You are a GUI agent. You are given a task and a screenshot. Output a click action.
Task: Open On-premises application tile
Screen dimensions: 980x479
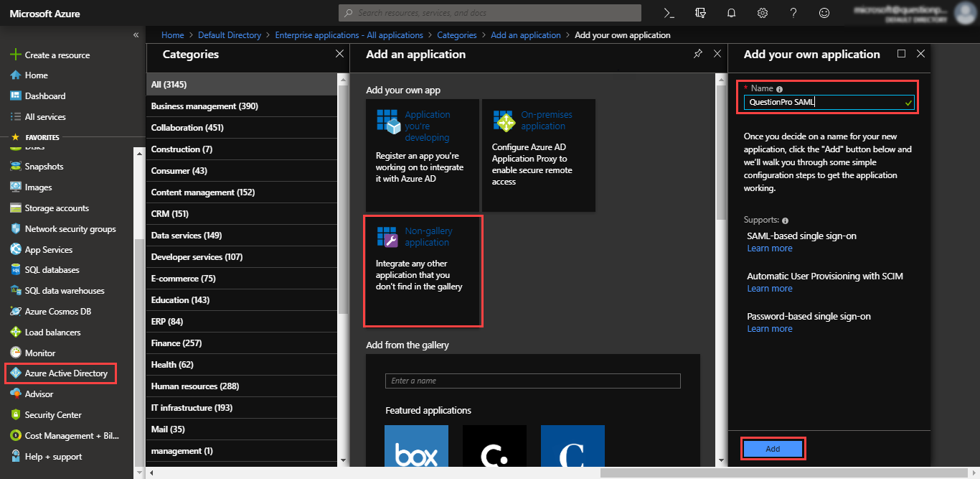[539, 155]
